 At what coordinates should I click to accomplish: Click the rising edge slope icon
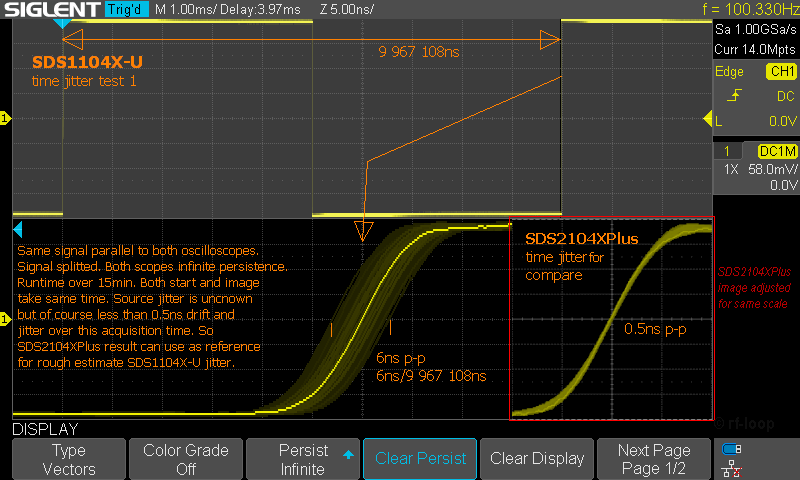pos(734,95)
